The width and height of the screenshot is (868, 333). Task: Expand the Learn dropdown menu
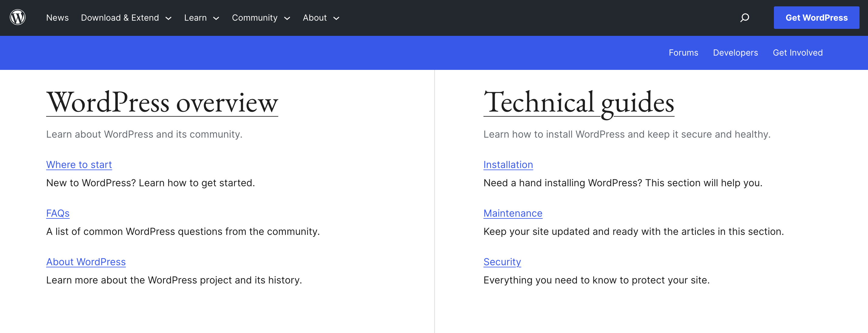pos(195,18)
